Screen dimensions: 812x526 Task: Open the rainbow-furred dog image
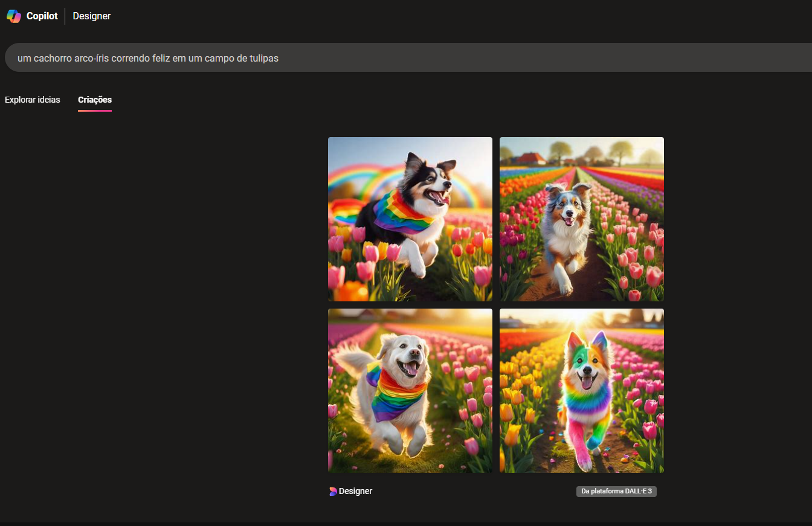[x=581, y=390]
